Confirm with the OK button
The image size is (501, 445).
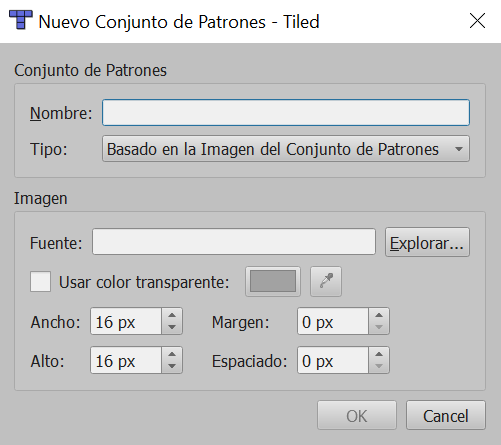coord(357,415)
